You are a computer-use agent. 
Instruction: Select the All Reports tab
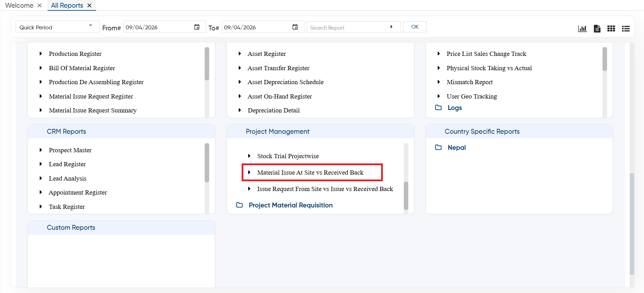click(x=67, y=5)
